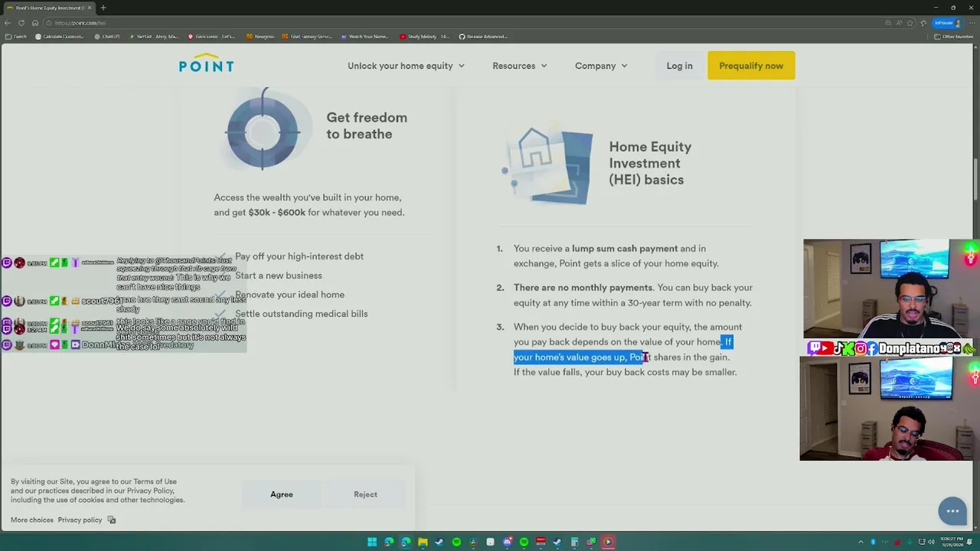Viewport: 980px width, 551px height.
Task: Close the Point's Home Equity Investment tab
Action: 89,8
